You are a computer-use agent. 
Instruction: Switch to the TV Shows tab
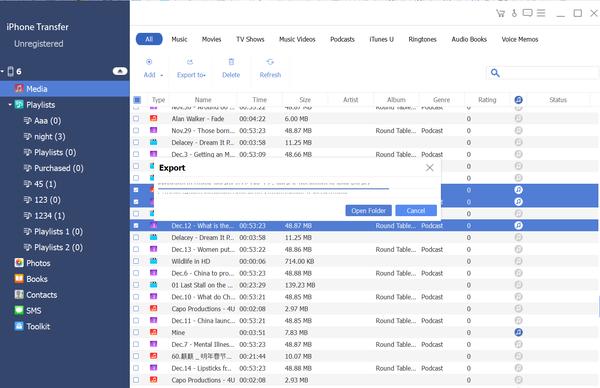(250, 39)
